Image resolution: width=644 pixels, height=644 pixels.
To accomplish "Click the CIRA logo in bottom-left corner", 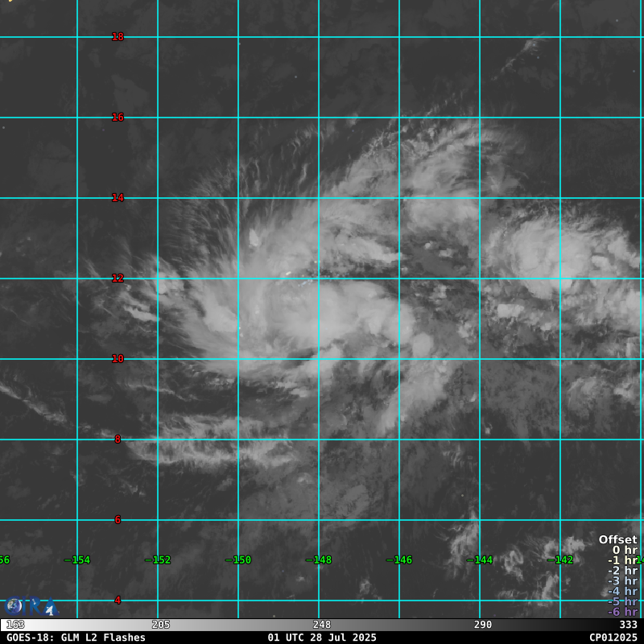I will (x=31, y=605).
